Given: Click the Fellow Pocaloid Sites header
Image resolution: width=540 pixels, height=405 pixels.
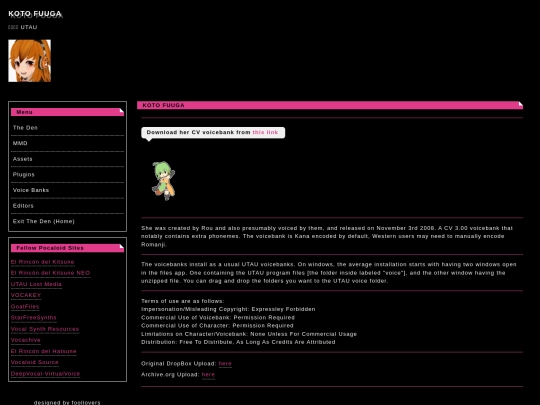Looking at the screenshot, I should tap(67, 248).
